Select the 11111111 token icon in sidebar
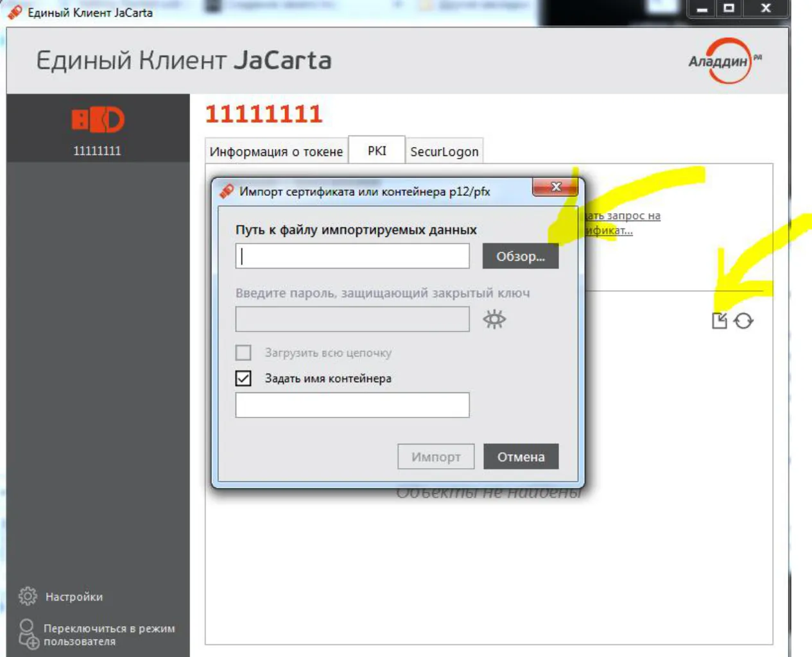 (98, 120)
